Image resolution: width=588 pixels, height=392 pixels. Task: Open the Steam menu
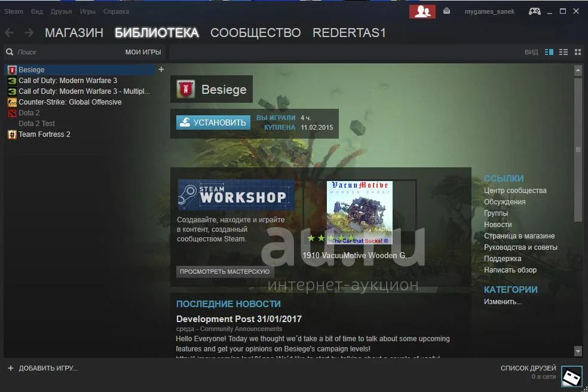tap(14, 11)
